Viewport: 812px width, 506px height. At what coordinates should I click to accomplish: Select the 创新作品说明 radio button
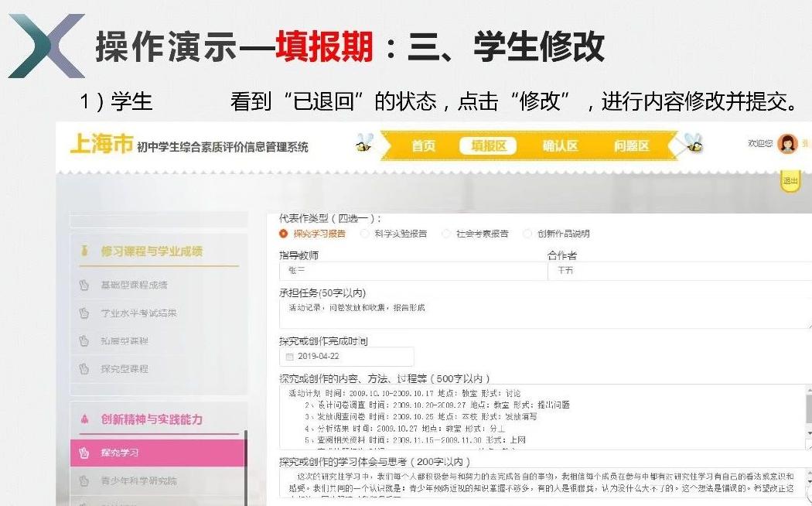526,233
